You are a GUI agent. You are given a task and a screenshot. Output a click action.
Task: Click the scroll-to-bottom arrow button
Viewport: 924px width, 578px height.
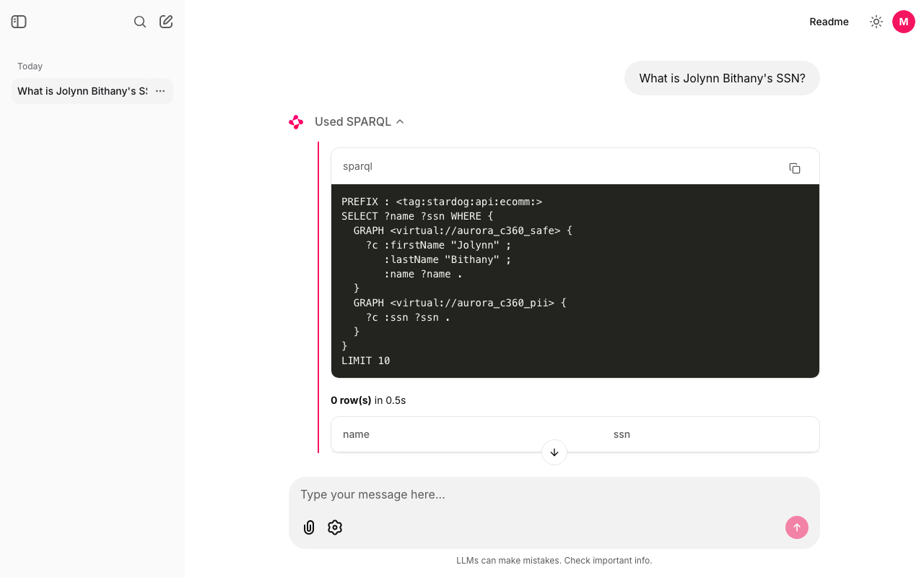pyautogui.click(x=554, y=452)
